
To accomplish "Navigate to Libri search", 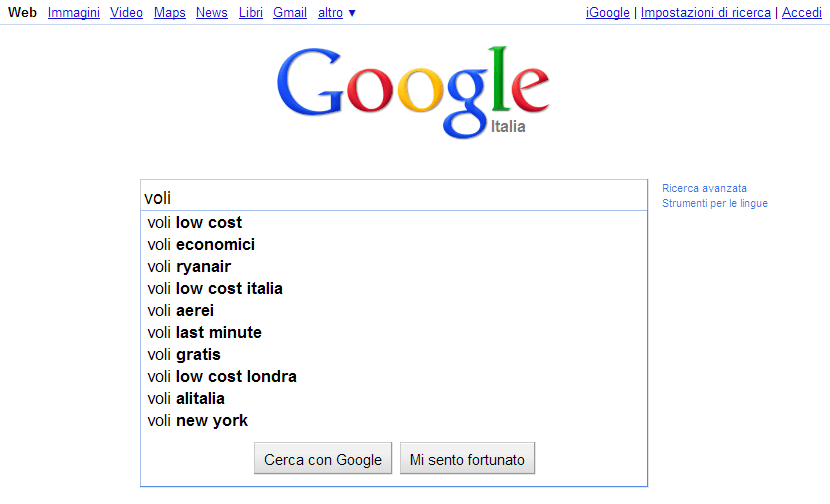I will coord(251,13).
